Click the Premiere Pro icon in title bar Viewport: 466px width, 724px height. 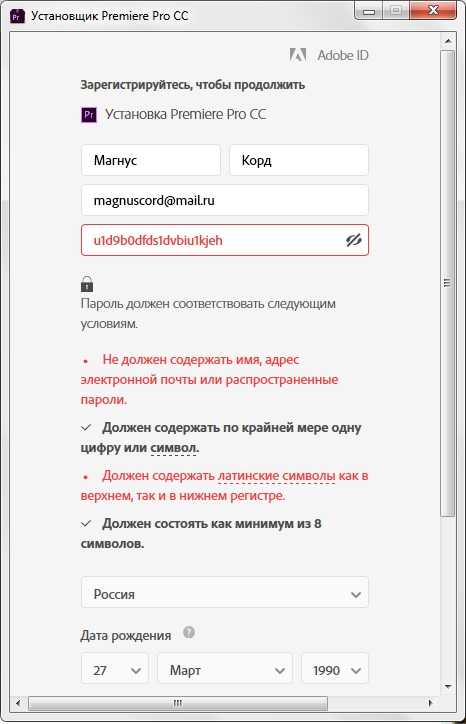click(18, 16)
